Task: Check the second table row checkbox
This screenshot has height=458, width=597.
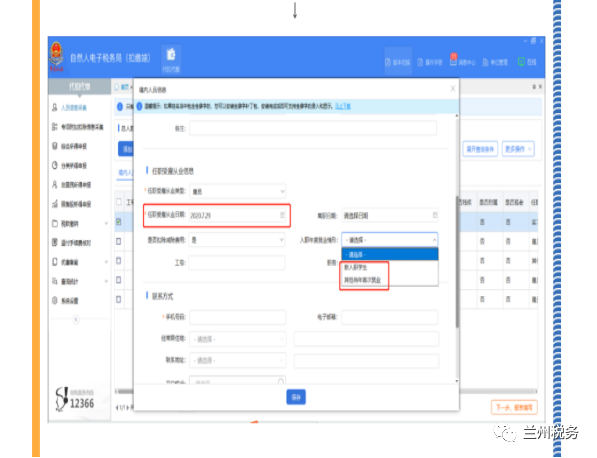Action: [119, 241]
